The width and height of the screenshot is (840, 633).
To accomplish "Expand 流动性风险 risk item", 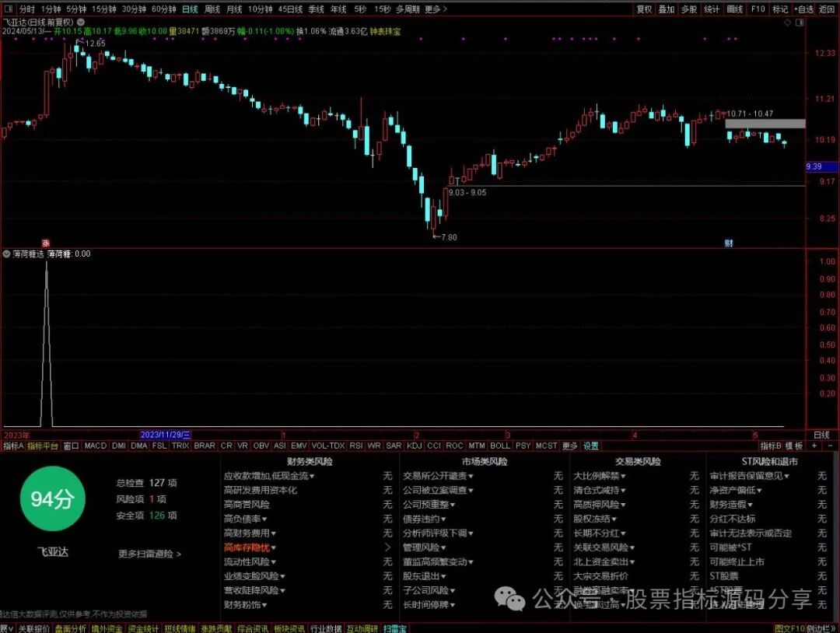I will tap(250, 561).
